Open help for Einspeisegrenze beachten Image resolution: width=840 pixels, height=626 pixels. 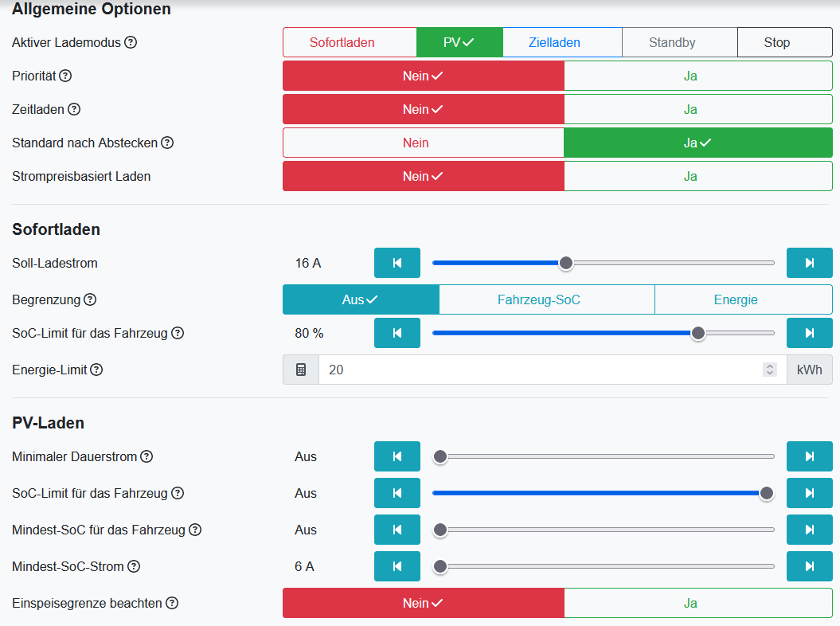click(x=171, y=603)
